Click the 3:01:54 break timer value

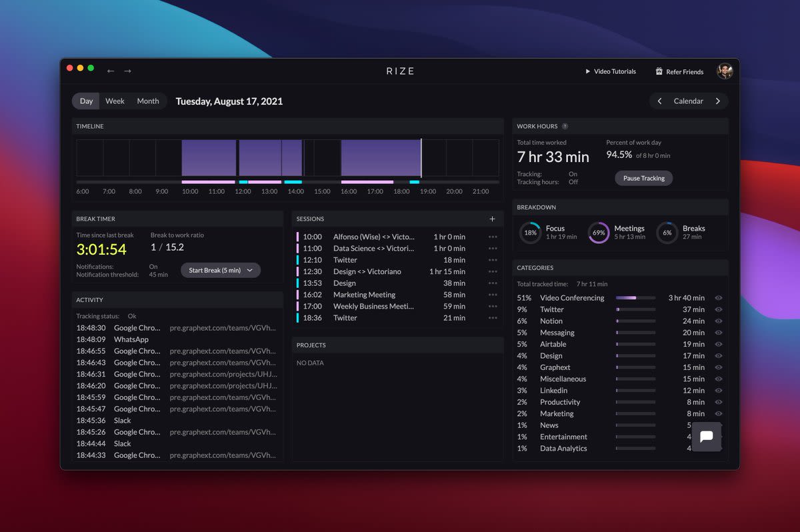click(x=101, y=249)
